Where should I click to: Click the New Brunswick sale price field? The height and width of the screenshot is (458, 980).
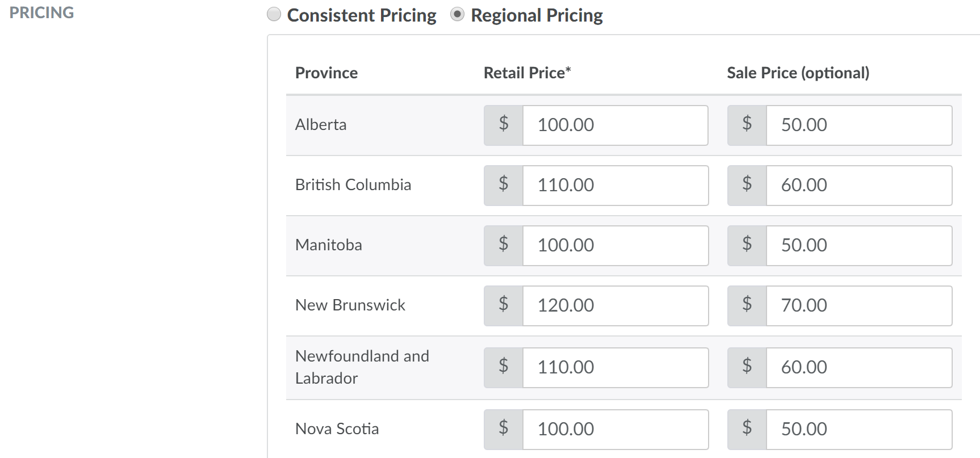pos(858,305)
